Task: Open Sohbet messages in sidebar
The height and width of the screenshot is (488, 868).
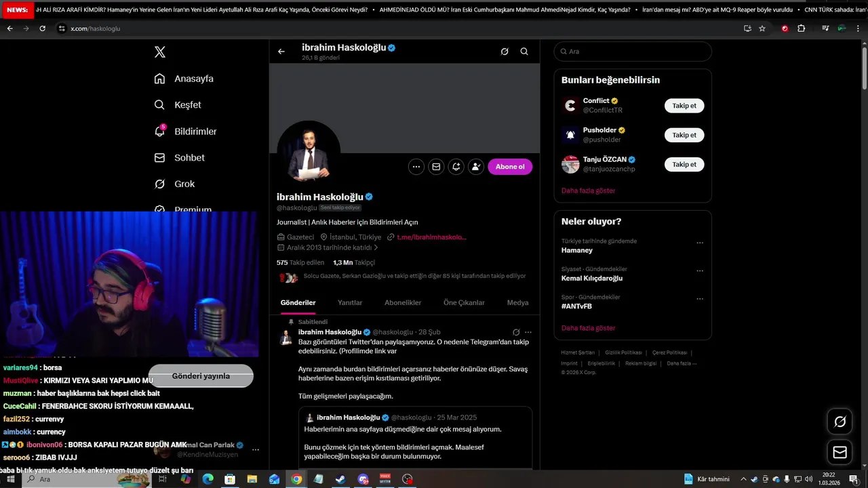Action: pos(180,157)
